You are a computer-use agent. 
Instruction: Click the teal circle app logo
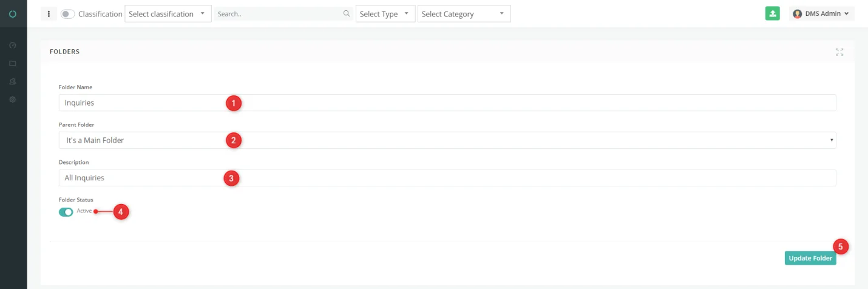click(x=13, y=13)
